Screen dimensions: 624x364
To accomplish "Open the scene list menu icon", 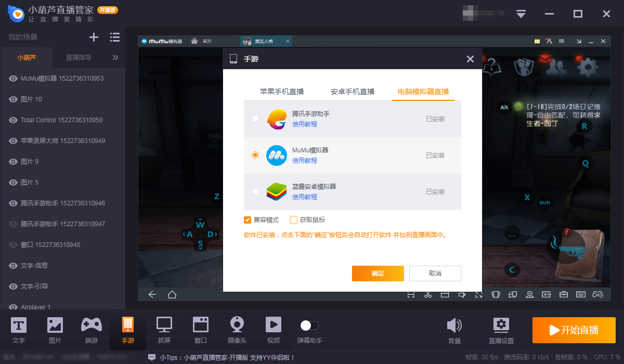I will pos(115,37).
